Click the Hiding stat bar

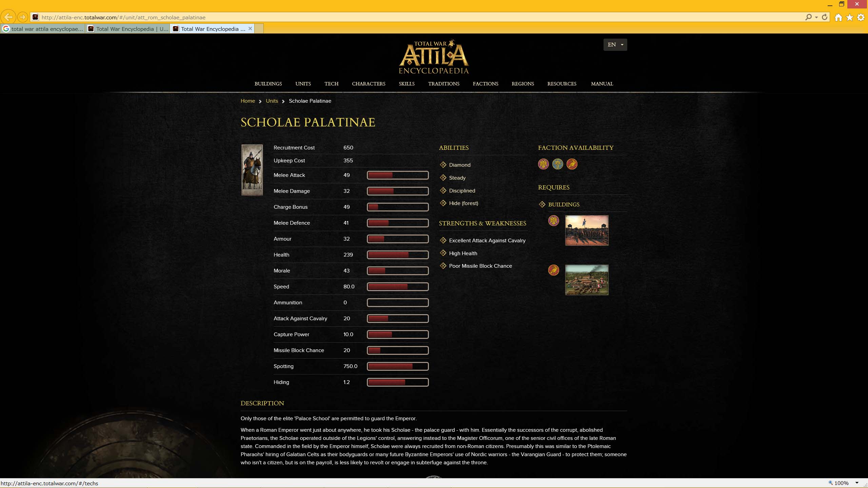397,382
